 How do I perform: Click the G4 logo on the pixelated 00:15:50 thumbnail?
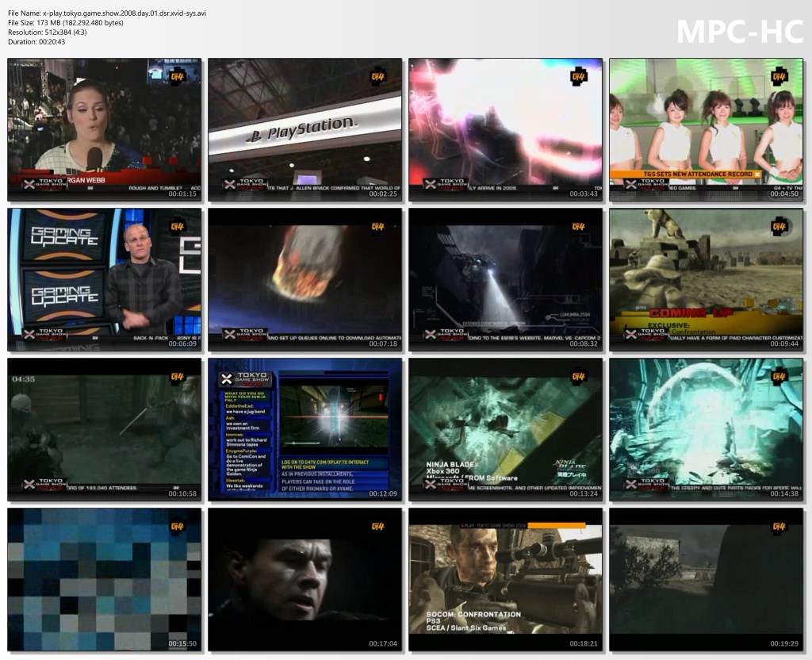178,527
